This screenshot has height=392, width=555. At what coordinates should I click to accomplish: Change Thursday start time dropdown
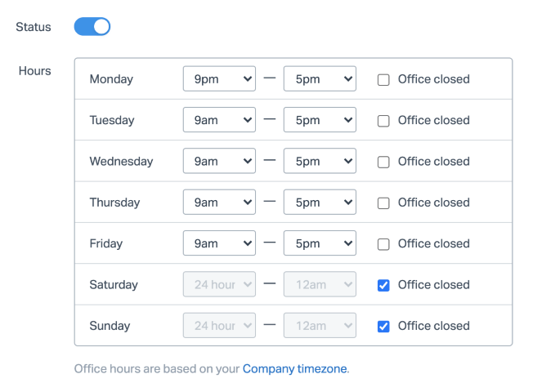219,203
